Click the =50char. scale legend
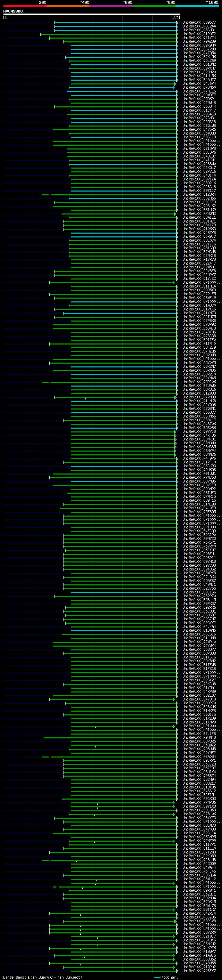The image size is (222, 980). (166, 977)
